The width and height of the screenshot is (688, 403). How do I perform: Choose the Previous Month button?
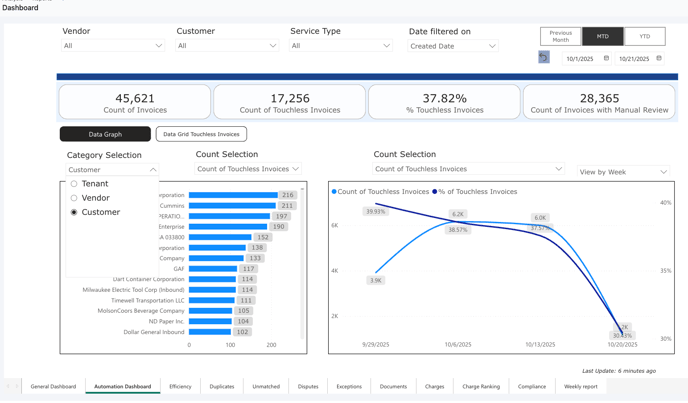click(x=560, y=36)
